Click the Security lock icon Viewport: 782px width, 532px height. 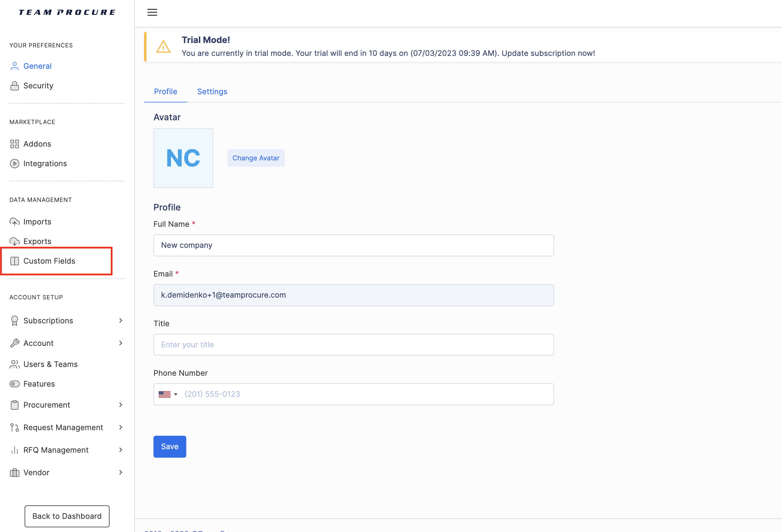[14, 86]
